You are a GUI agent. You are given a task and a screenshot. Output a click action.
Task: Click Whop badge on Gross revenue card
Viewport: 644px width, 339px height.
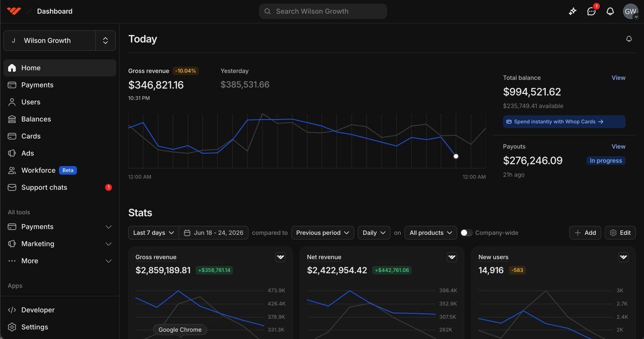point(280,257)
